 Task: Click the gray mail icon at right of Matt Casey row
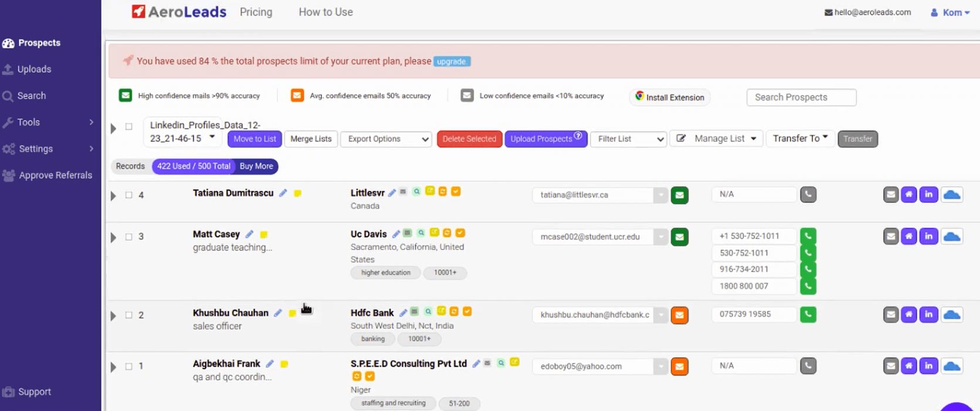[891, 237]
